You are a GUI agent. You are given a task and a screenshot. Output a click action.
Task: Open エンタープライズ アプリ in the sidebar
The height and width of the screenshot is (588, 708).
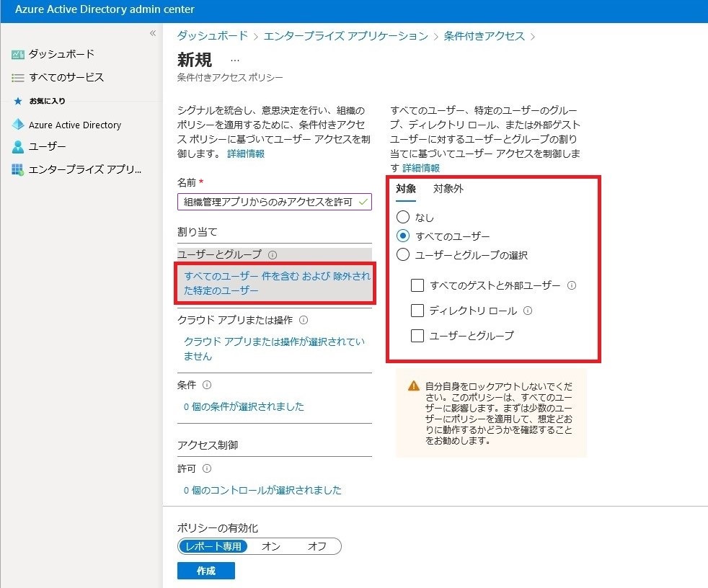85,169
